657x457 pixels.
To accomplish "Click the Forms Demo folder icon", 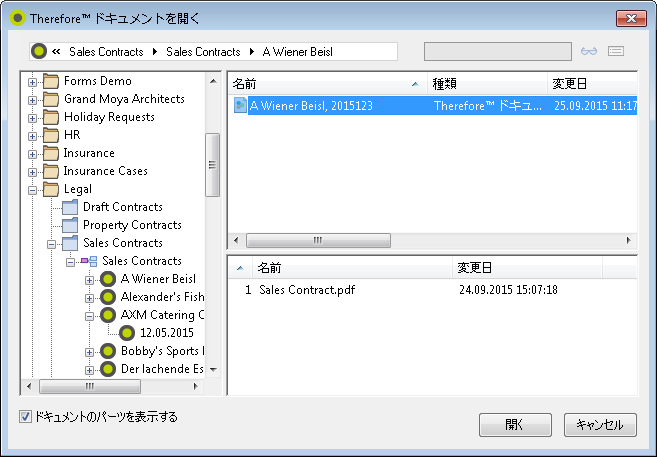I will click(51, 81).
